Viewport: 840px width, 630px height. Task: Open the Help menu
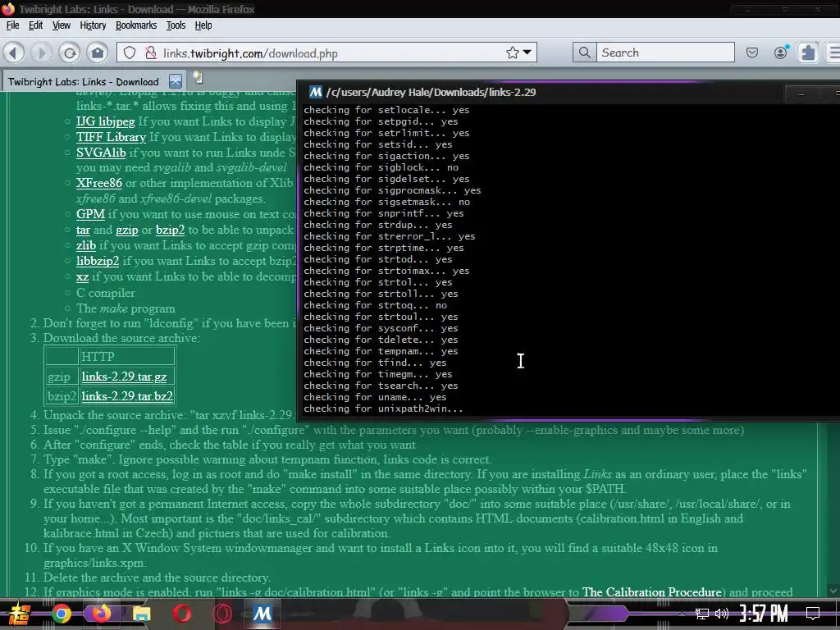click(203, 25)
